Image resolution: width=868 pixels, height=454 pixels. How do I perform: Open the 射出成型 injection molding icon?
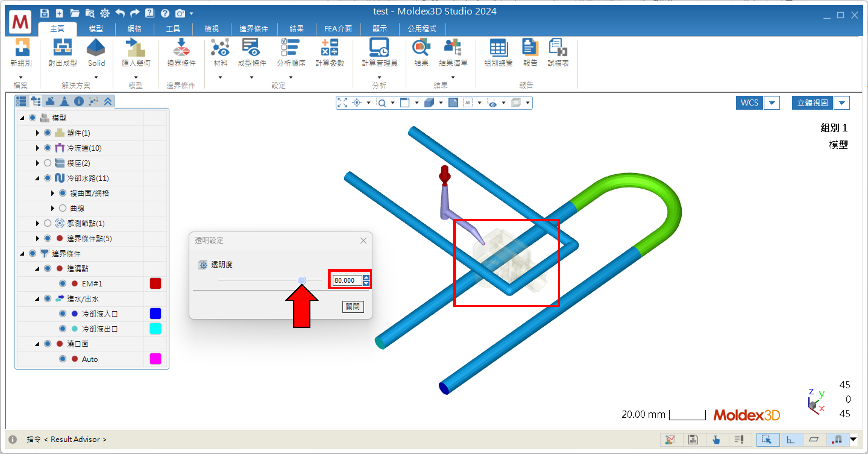(62, 47)
